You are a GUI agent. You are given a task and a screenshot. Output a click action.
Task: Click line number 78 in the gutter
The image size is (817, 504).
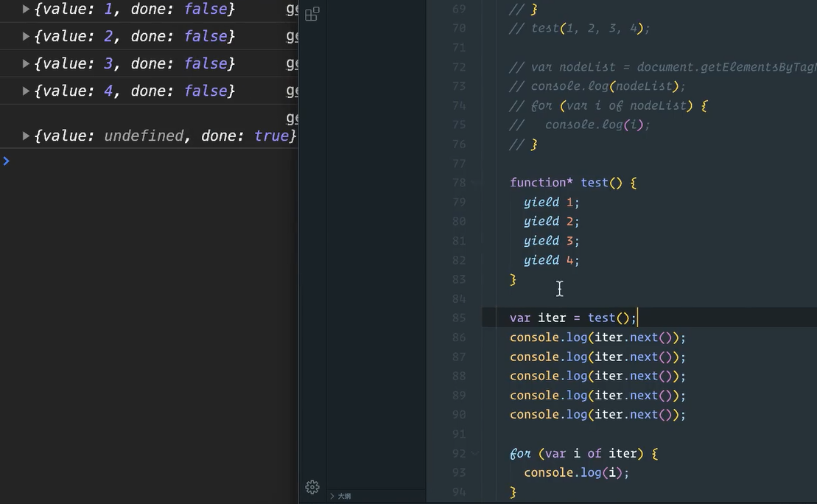coord(459,183)
